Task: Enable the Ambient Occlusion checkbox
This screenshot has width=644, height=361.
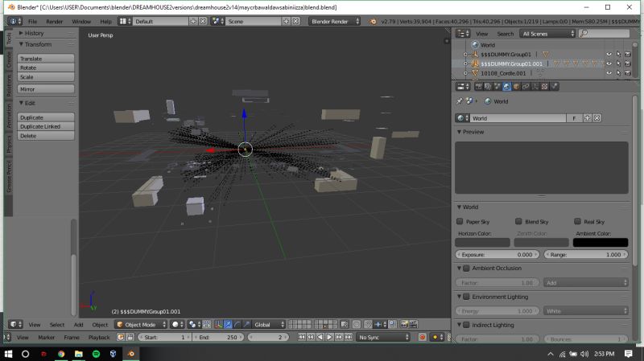Action: (467, 269)
